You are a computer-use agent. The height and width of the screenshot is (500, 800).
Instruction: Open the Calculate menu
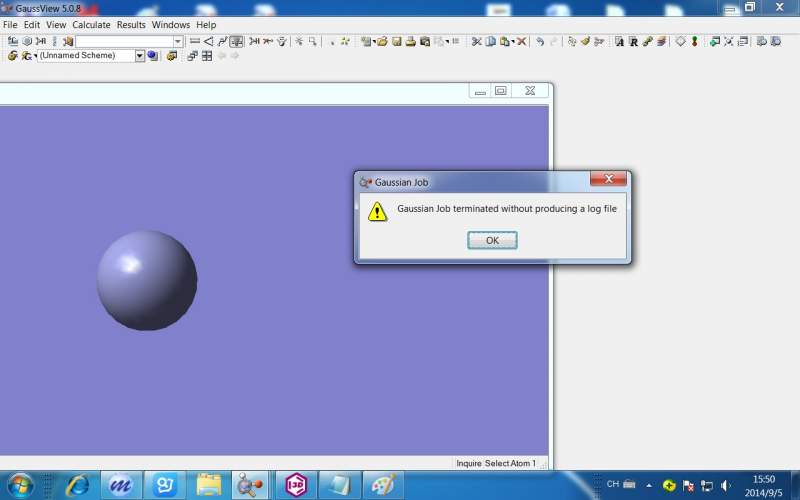[x=91, y=24]
